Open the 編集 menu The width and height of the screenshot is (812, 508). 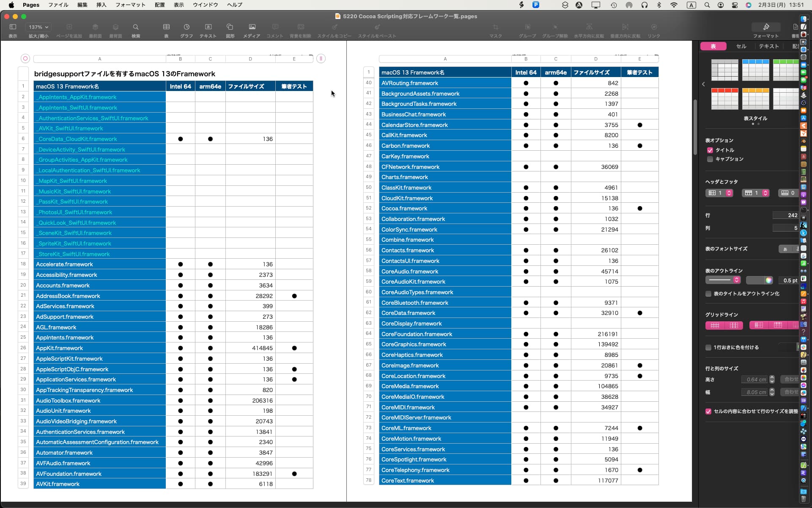(82, 5)
